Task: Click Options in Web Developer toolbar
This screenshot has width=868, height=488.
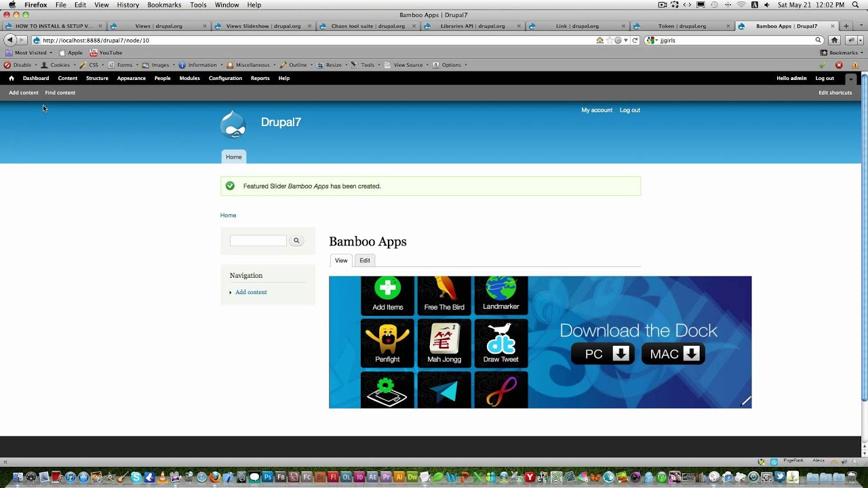Action: tap(450, 65)
